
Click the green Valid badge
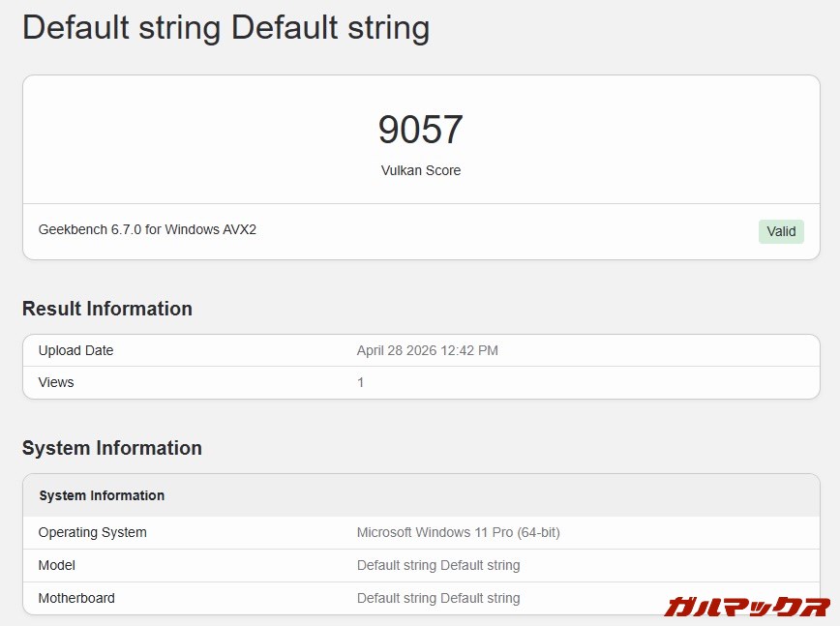click(x=781, y=231)
